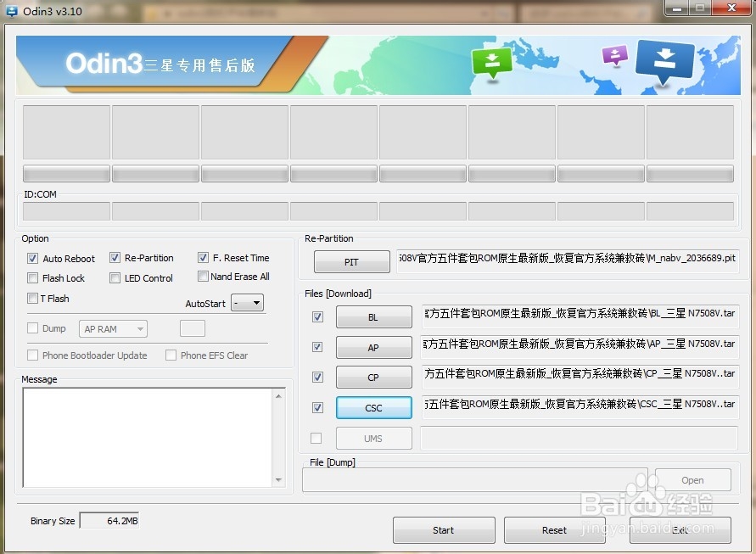Uncheck the checkbox next to AP button
The width and height of the screenshot is (756, 554).
pos(317,347)
